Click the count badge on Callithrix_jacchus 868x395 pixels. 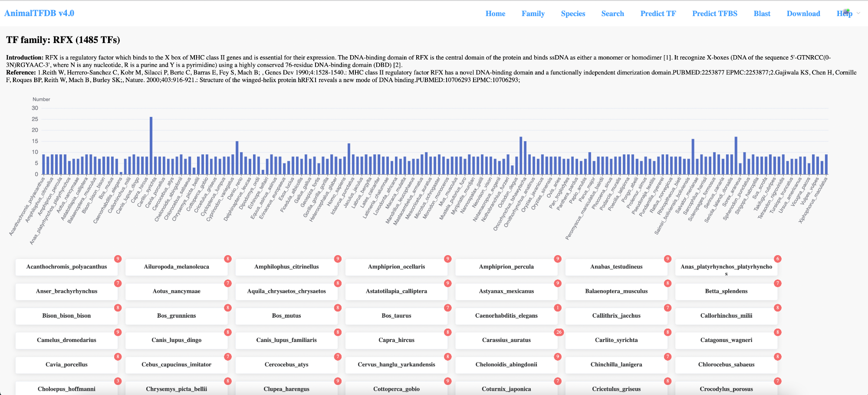[x=667, y=308]
